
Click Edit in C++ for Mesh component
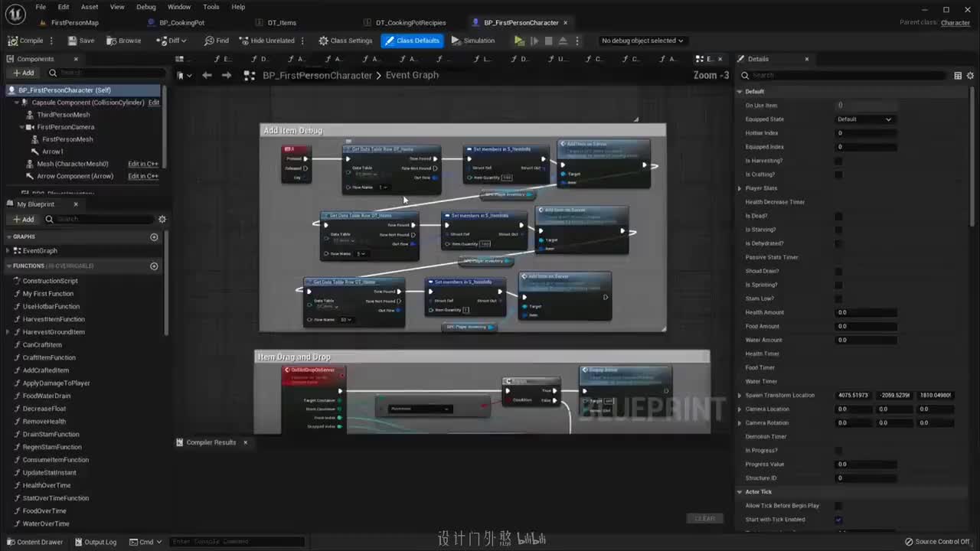click(x=143, y=164)
